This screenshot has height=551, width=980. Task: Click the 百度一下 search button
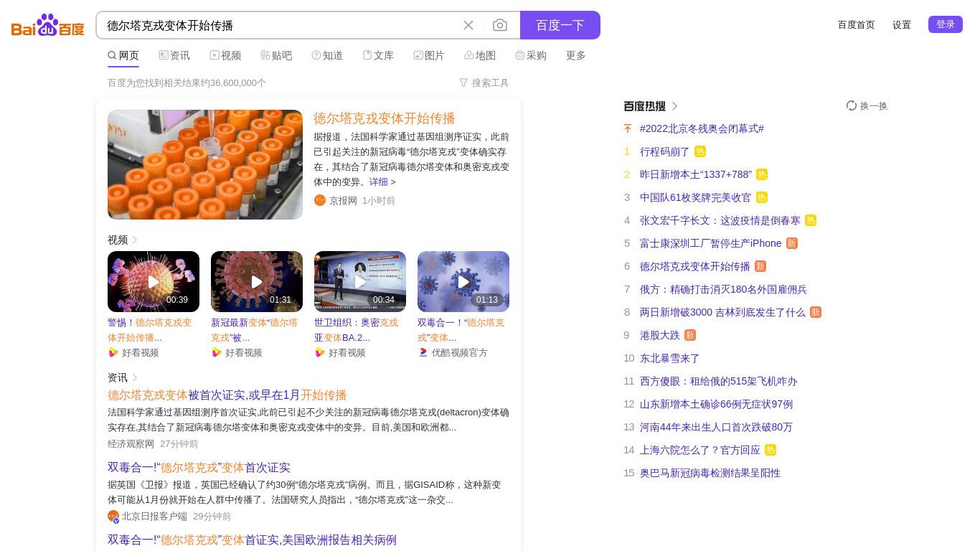tap(560, 25)
